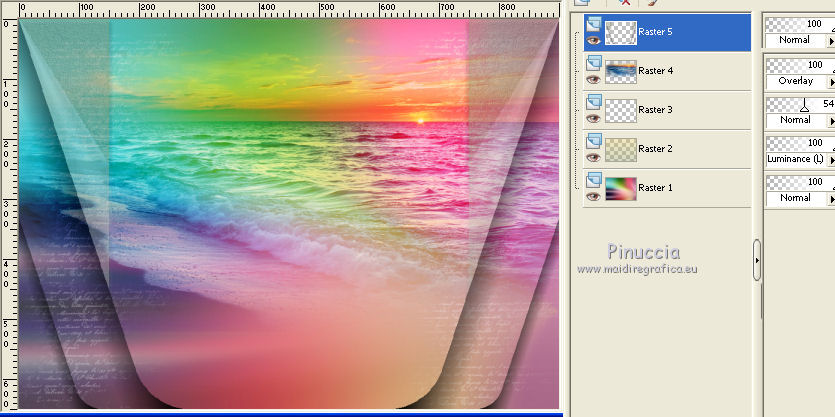Click the Raster 1 opacity slider
The height and width of the screenshot is (417, 835).
[800, 182]
